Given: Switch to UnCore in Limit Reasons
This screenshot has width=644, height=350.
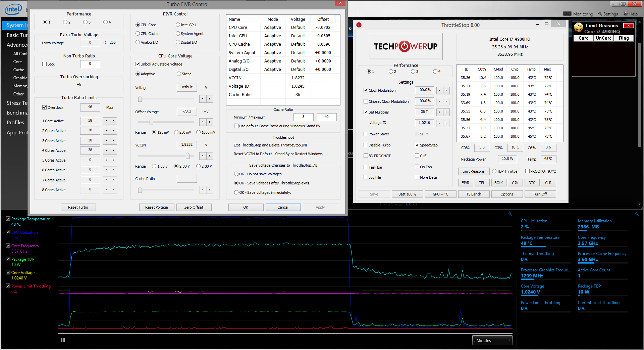Looking at the screenshot, I should 603,38.
